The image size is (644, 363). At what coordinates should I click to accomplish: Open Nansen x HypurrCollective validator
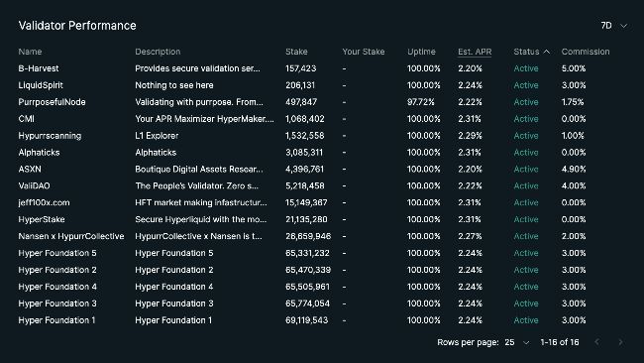[x=71, y=236]
